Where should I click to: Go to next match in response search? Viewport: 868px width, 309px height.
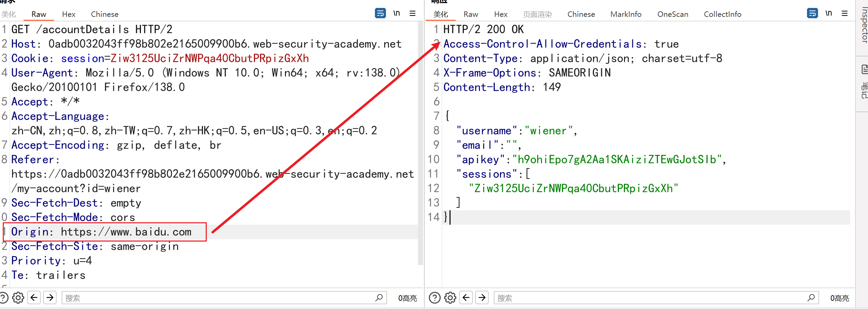pyautogui.click(x=482, y=298)
